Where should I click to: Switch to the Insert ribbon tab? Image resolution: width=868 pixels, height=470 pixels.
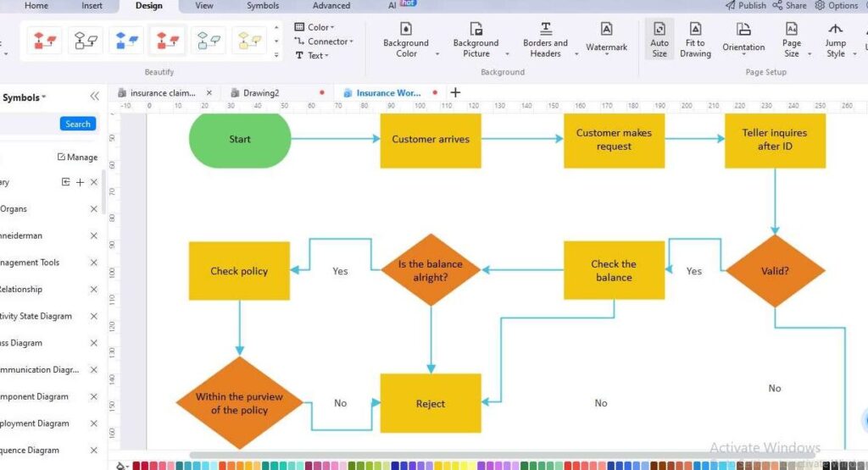(92, 5)
